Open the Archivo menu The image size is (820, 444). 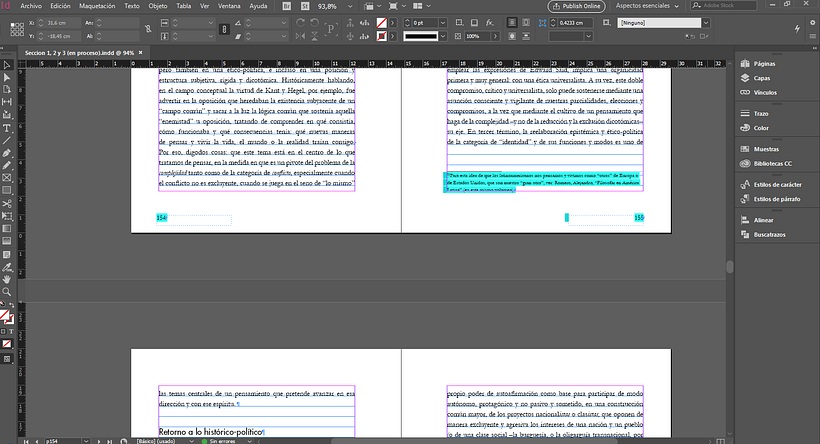(31, 6)
